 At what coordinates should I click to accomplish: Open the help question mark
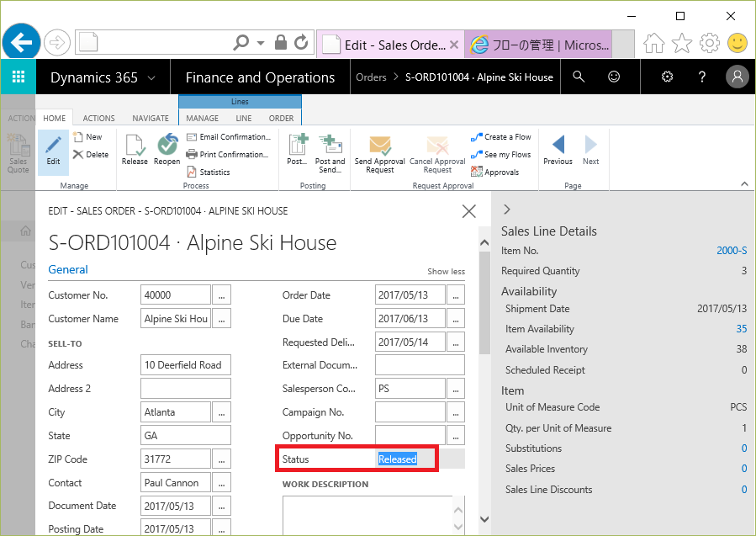tap(702, 77)
